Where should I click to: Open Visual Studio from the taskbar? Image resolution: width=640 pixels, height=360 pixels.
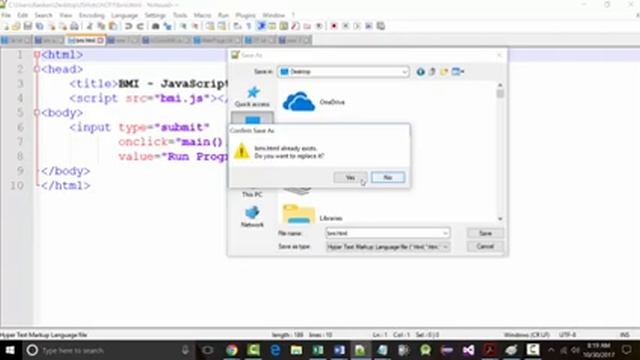[469, 350]
